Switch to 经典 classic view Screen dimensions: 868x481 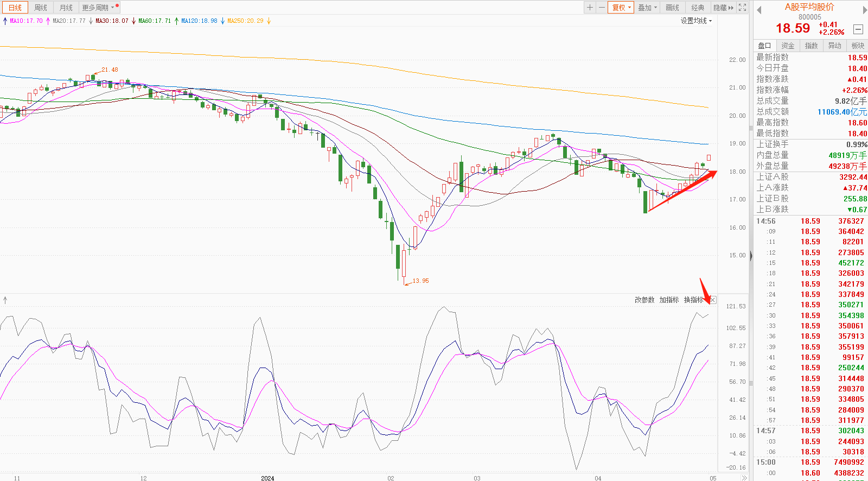click(698, 8)
